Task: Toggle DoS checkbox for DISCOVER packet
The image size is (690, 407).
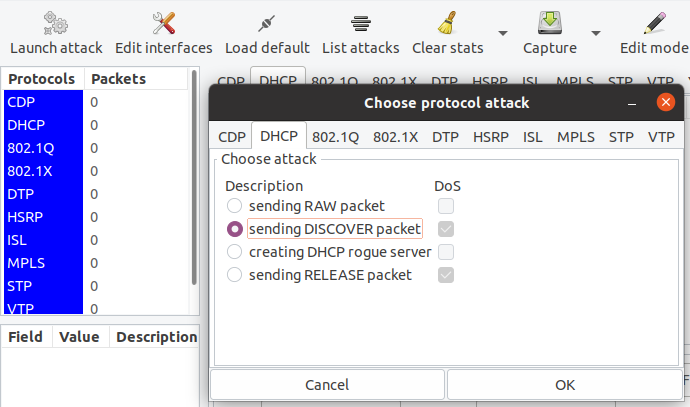Action: coord(445,229)
